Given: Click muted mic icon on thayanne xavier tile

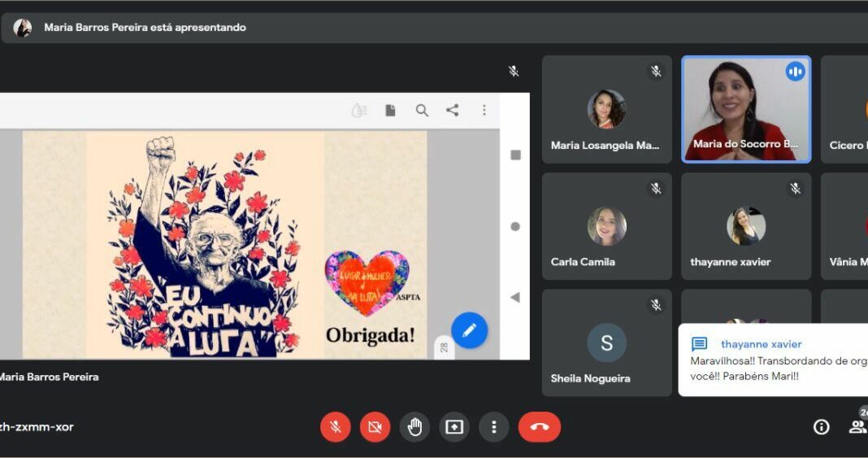Looking at the screenshot, I should pyautogui.click(x=796, y=188).
